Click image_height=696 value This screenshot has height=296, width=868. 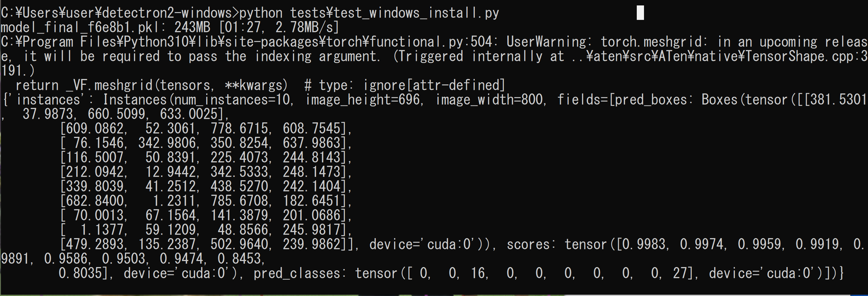(363, 99)
